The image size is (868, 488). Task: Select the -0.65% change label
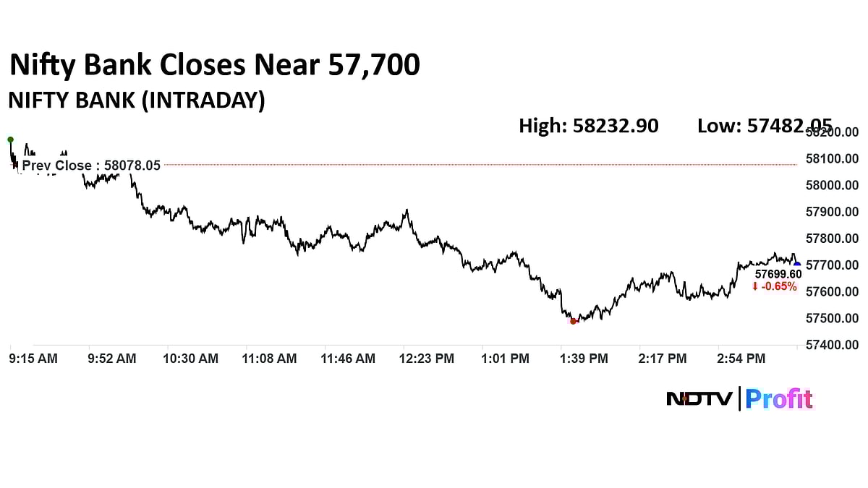click(779, 287)
